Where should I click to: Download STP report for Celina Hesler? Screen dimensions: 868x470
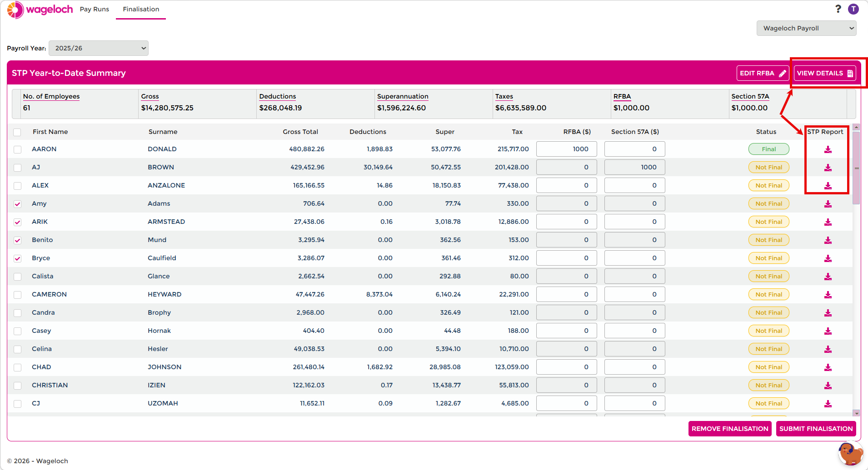pyautogui.click(x=828, y=349)
